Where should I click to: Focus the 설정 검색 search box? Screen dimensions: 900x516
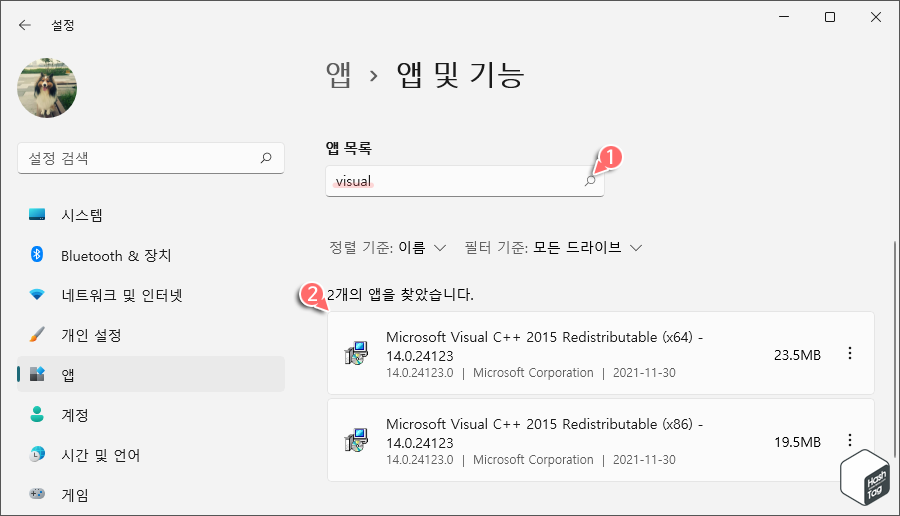[x=151, y=158]
